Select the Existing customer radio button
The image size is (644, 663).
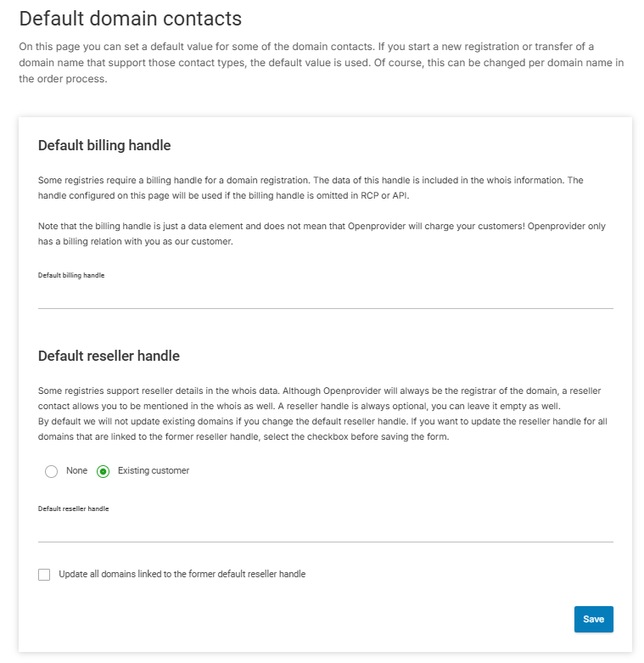click(103, 471)
